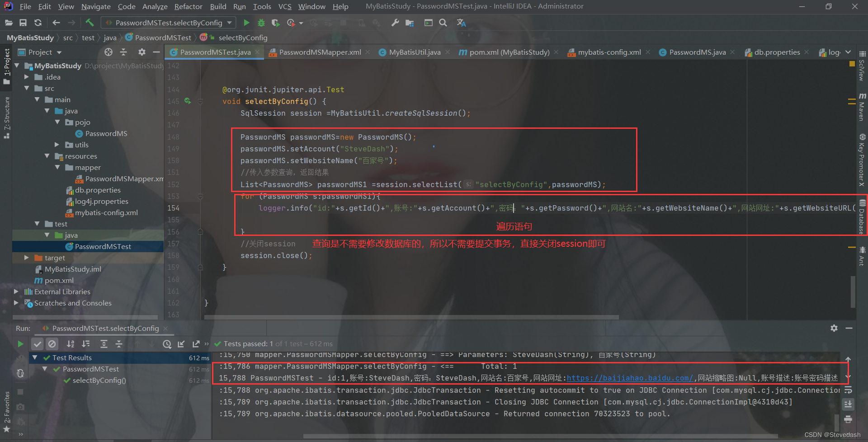The width and height of the screenshot is (868, 442).
Task: Open Project Structure folder icon
Action: pyautogui.click(x=410, y=23)
